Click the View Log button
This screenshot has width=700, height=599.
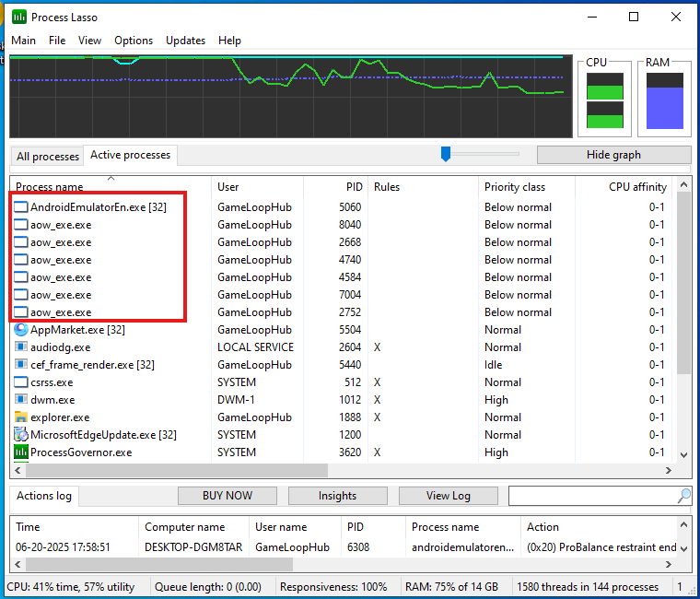point(449,496)
